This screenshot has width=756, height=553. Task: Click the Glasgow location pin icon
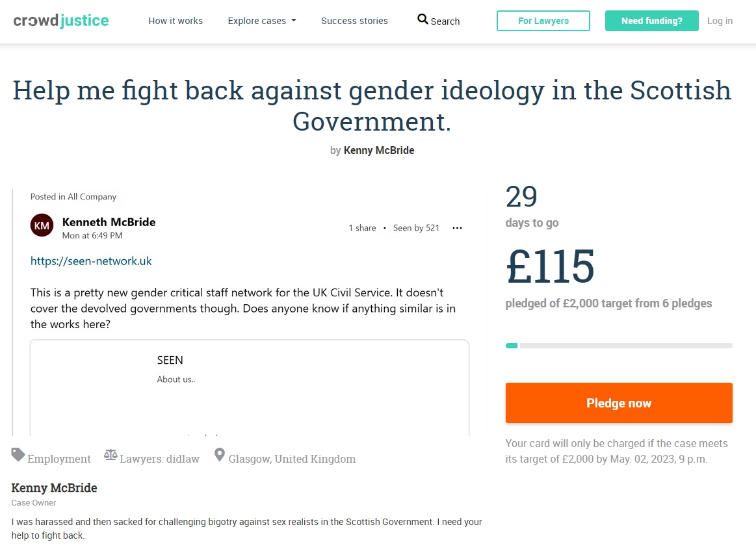[219, 455]
